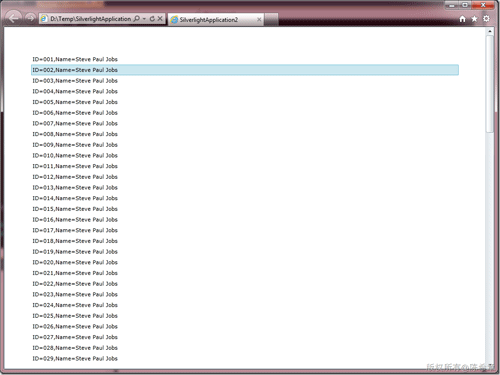Click the browser Forward arrow button

click(30, 18)
